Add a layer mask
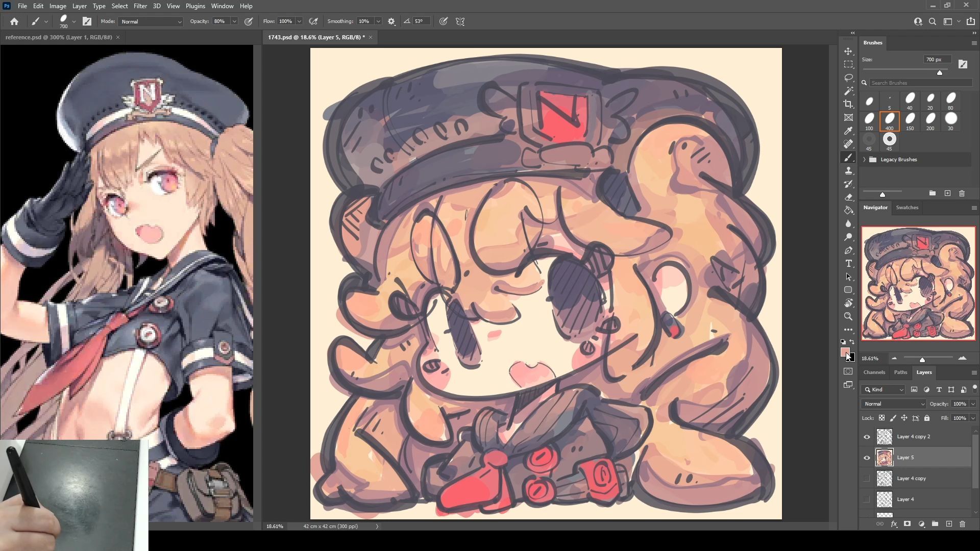Screen dimensions: 980x551 (907, 524)
